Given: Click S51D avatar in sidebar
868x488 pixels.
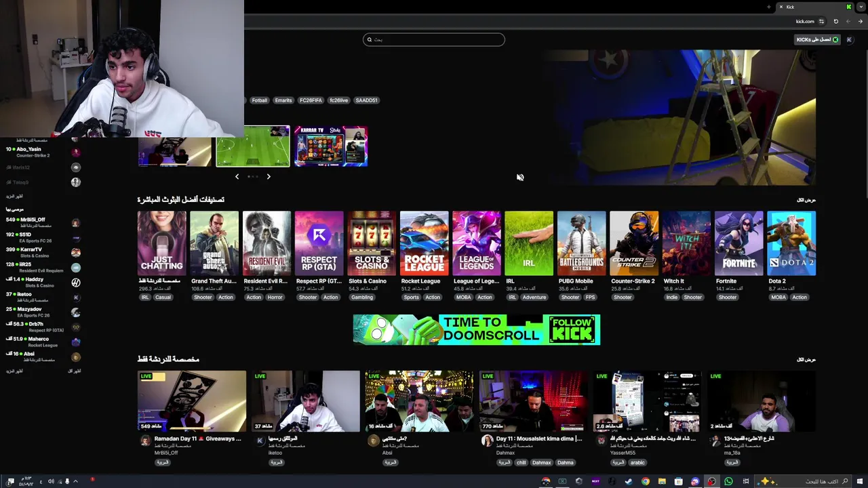Looking at the screenshot, I should 76,238.
